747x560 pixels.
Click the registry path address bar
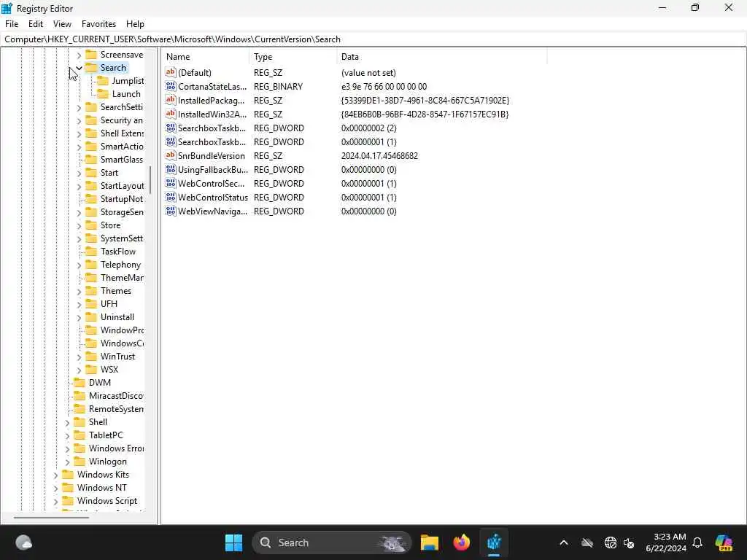point(373,39)
